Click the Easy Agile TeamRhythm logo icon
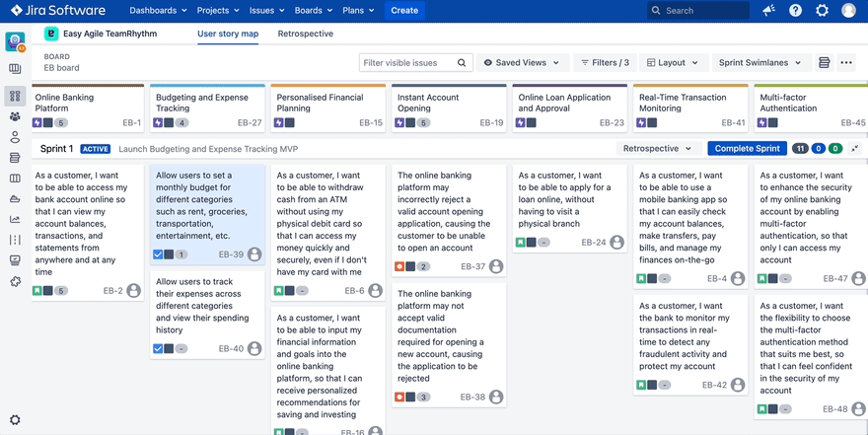This screenshot has height=435, width=868. tap(51, 34)
